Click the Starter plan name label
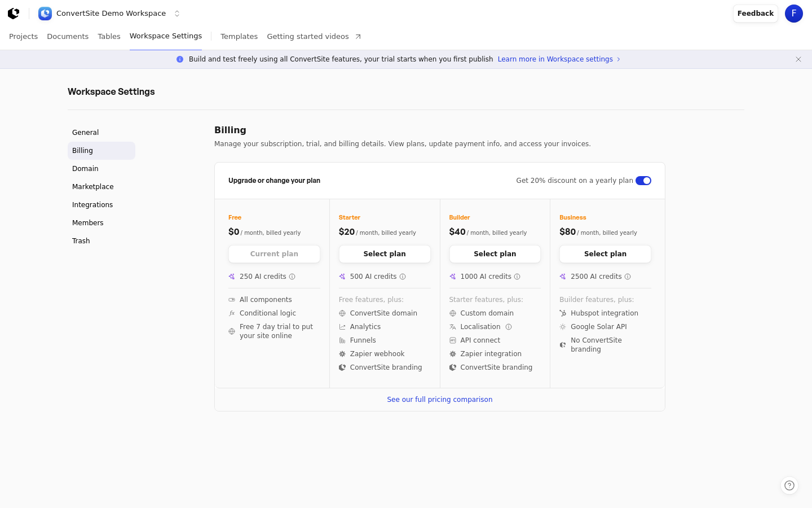 pos(350,217)
